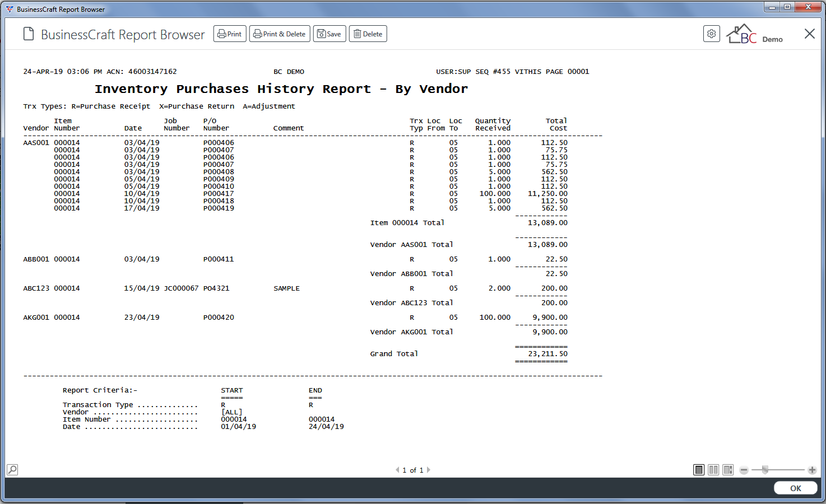Click P/O number P000411
This screenshot has width=826, height=504.
pos(219,259)
